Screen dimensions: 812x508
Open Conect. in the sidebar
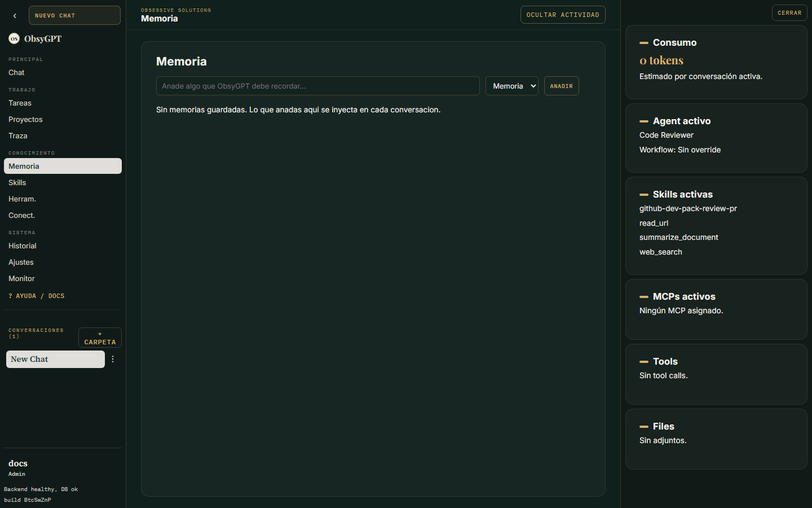click(63, 215)
